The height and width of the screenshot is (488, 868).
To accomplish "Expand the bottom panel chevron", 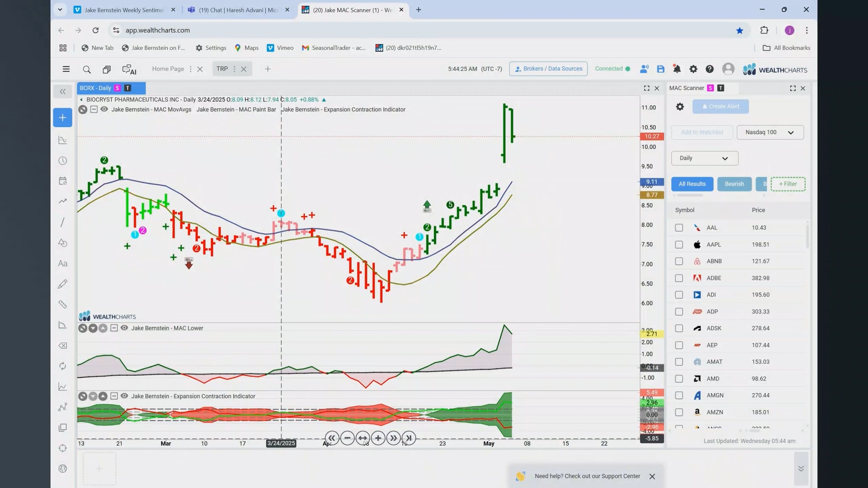I will pos(801,469).
